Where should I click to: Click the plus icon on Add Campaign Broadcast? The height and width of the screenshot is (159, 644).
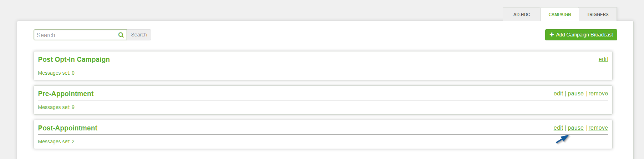click(x=552, y=35)
